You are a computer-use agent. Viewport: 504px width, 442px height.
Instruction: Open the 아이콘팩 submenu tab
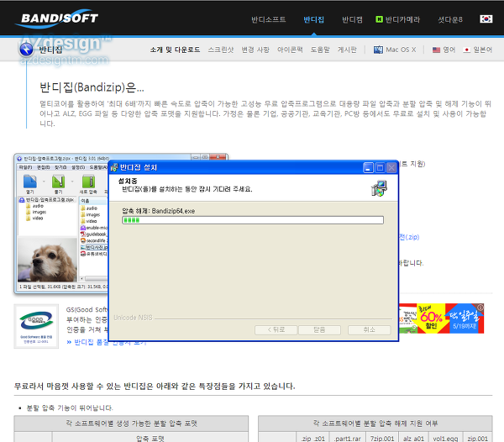(290, 50)
